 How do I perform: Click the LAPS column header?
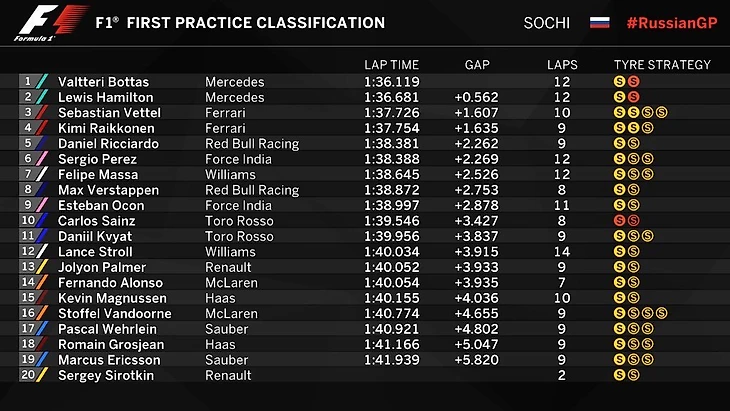click(x=562, y=65)
